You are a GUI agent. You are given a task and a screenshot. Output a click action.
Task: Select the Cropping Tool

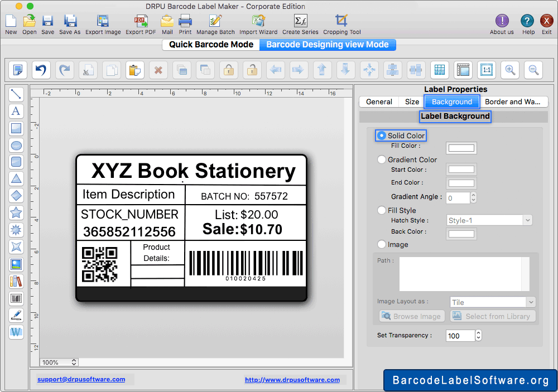point(341,21)
